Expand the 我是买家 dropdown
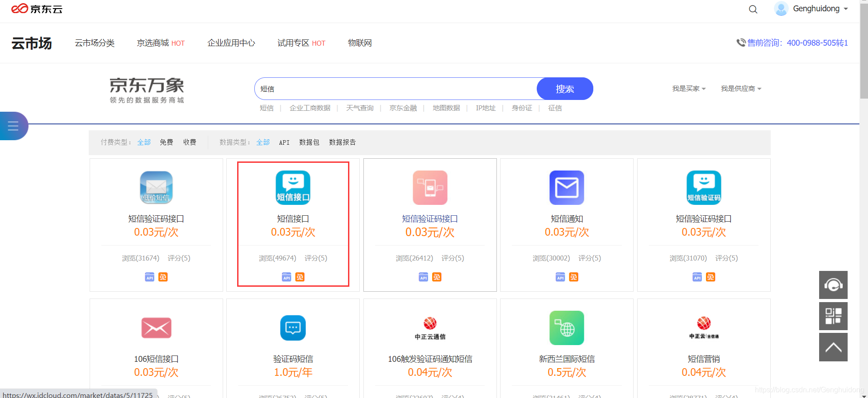 (x=689, y=89)
